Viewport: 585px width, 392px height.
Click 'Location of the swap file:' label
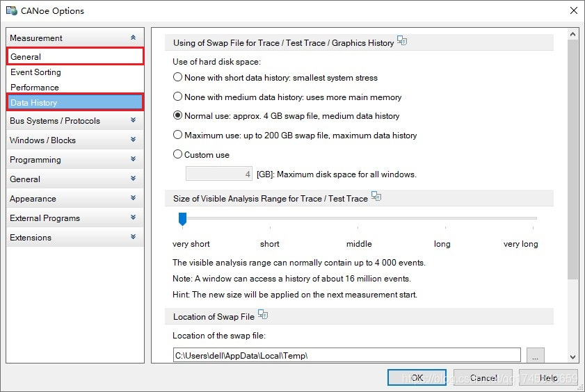point(219,336)
